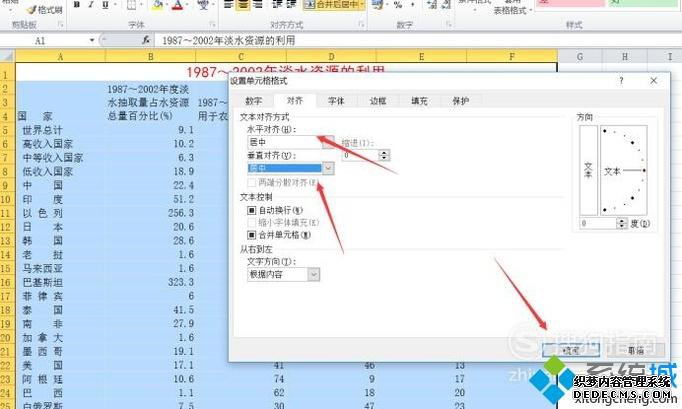Image resolution: width=682 pixels, height=409 pixels.
Task: Click the insert function fx icon
Action: 146,40
